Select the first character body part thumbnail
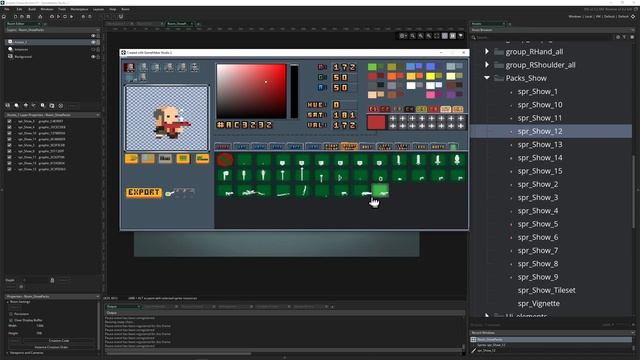This screenshot has height=360, width=640. 129,67
